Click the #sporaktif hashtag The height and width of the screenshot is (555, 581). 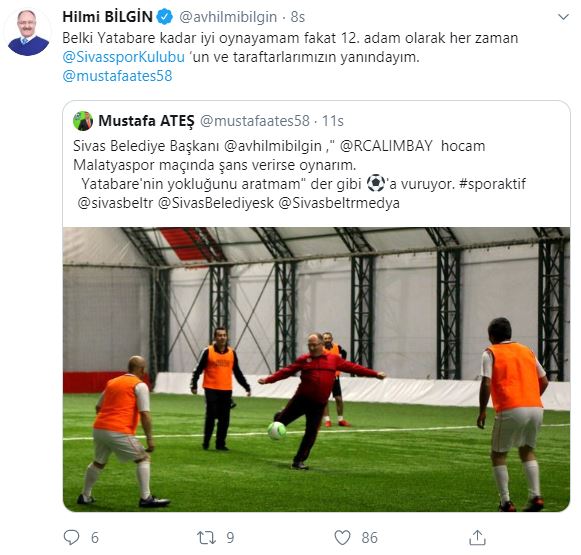coord(492,184)
